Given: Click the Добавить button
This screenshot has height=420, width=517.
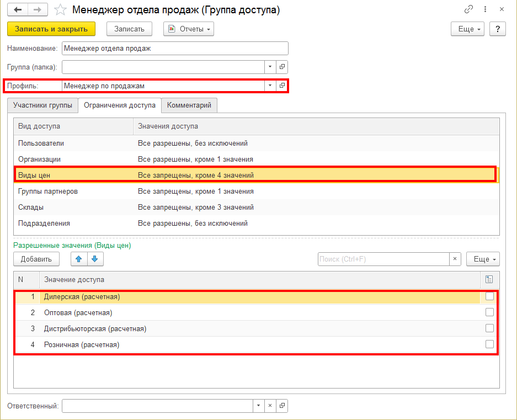Looking at the screenshot, I should pos(36,259).
